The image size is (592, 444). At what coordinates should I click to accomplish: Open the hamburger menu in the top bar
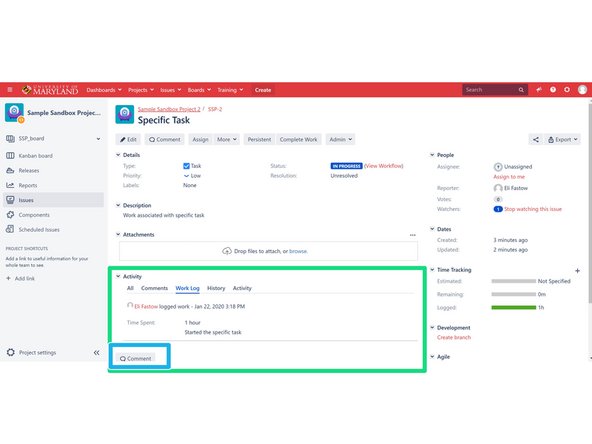coord(10,90)
